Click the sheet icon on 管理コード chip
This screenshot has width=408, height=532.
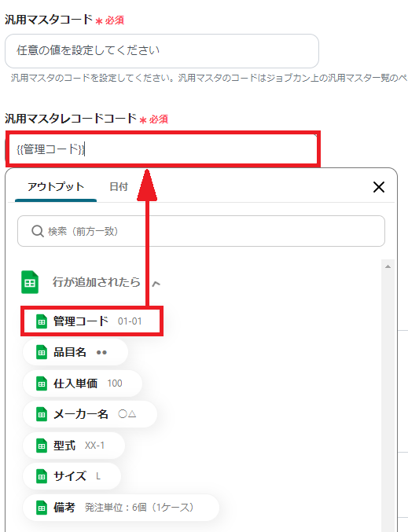tap(42, 321)
